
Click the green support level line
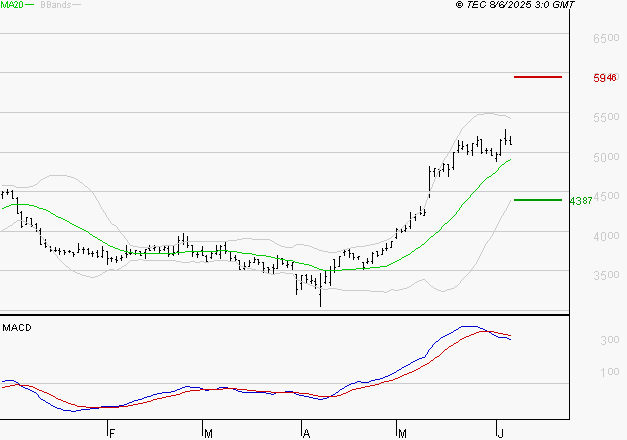538,200
